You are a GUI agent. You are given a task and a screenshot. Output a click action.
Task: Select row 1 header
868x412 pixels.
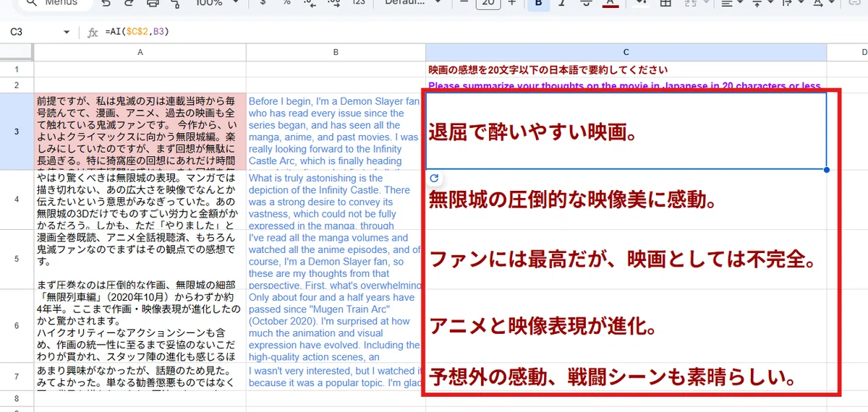point(17,69)
